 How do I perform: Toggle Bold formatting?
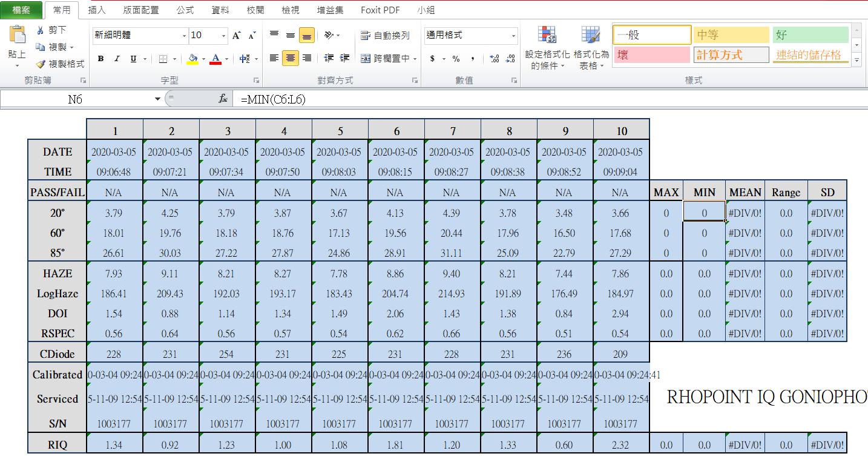coord(100,59)
